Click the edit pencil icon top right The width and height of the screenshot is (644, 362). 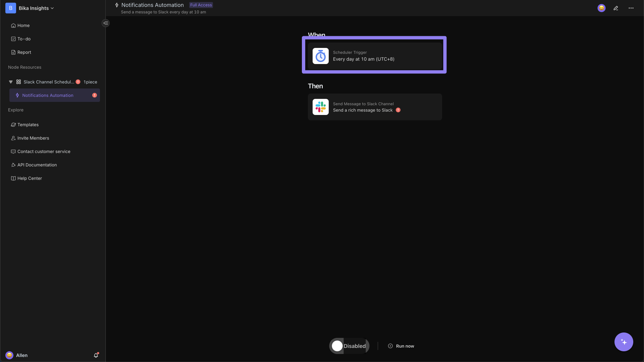(x=616, y=8)
